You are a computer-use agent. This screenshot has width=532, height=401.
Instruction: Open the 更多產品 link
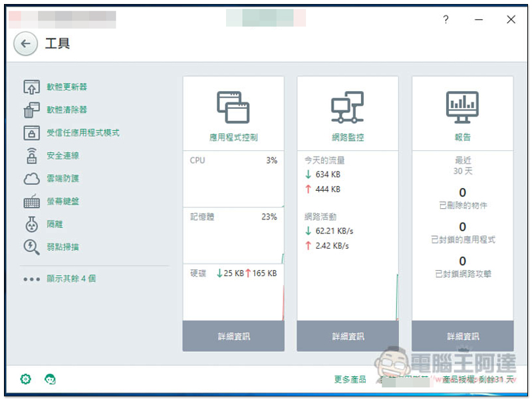click(350, 379)
